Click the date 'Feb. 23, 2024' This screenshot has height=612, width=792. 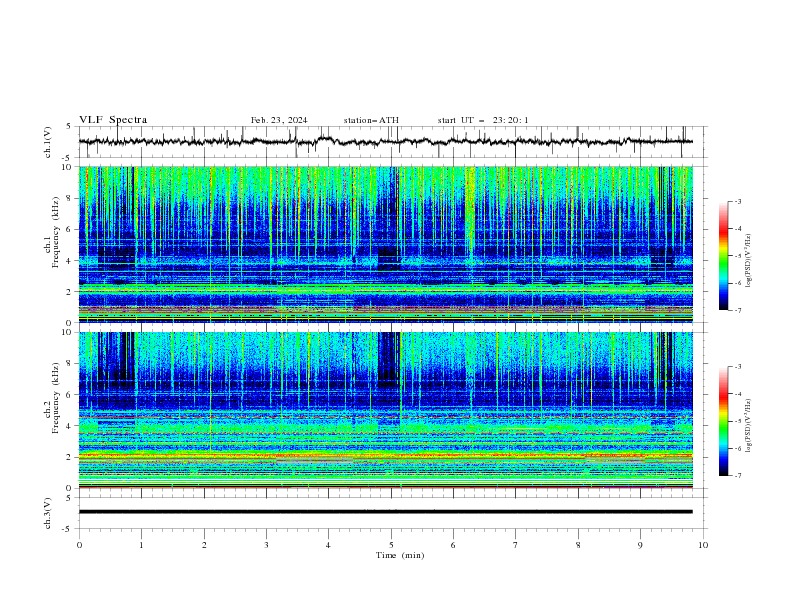coord(279,120)
